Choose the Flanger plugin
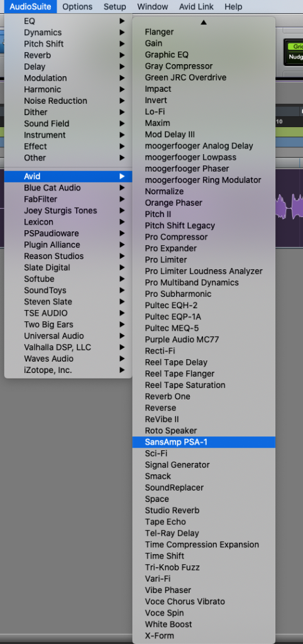This screenshot has height=644, width=303. tap(204, 32)
